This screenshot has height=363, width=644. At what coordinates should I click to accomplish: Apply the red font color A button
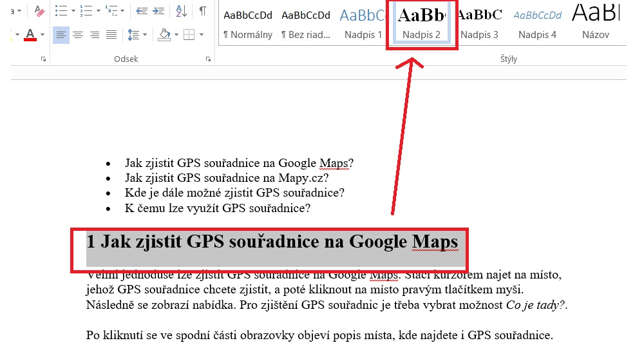pos(30,35)
